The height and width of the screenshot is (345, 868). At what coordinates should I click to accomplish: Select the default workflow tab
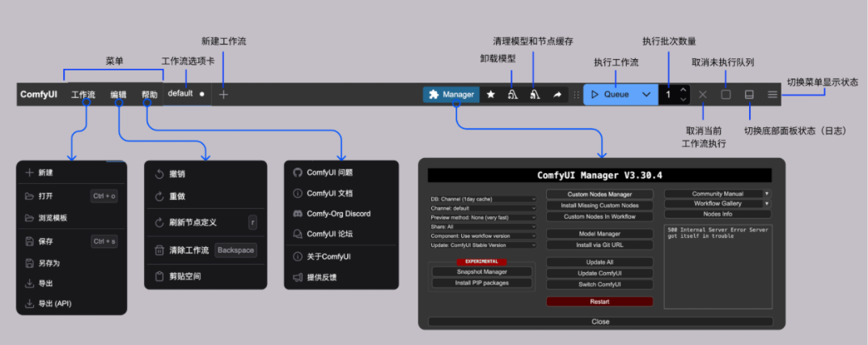(187, 94)
